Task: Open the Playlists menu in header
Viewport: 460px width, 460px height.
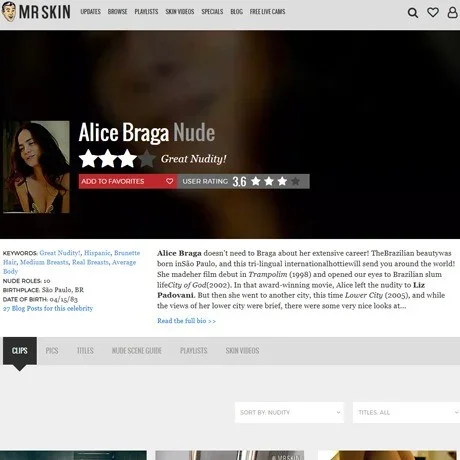Action: coord(146,12)
